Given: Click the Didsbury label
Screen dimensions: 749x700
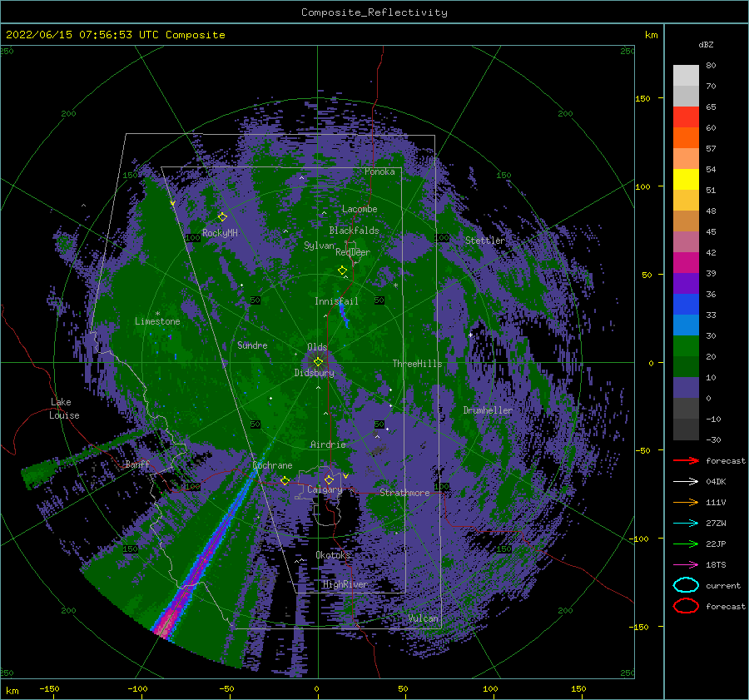Looking at the screenshot, I should point(314,373).
